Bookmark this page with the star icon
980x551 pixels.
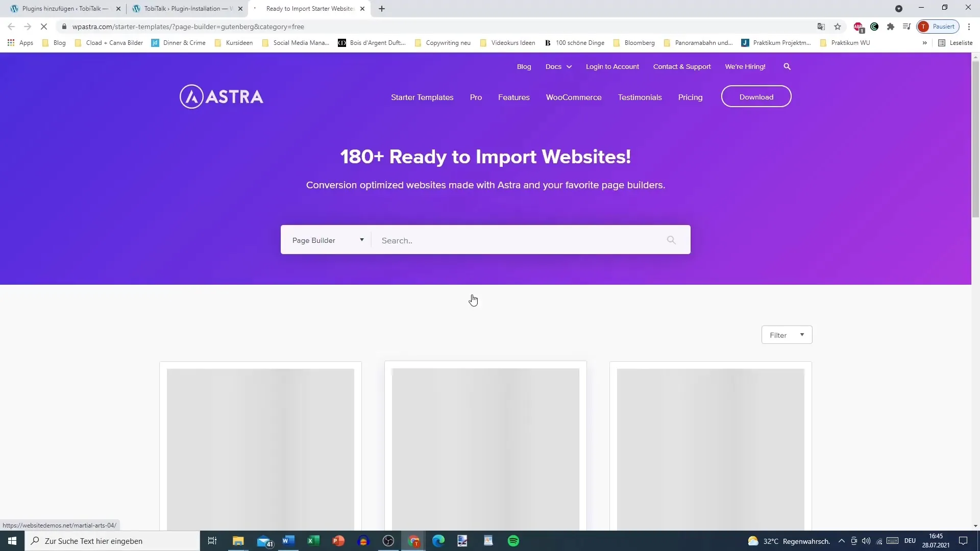tap(838, 27)
